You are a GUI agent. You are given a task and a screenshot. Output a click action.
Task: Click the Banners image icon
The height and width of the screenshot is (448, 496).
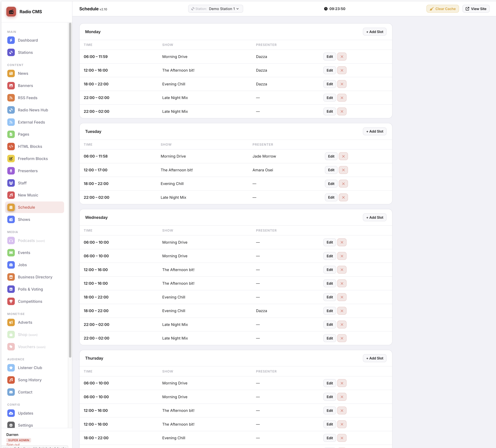pos(11,85)
